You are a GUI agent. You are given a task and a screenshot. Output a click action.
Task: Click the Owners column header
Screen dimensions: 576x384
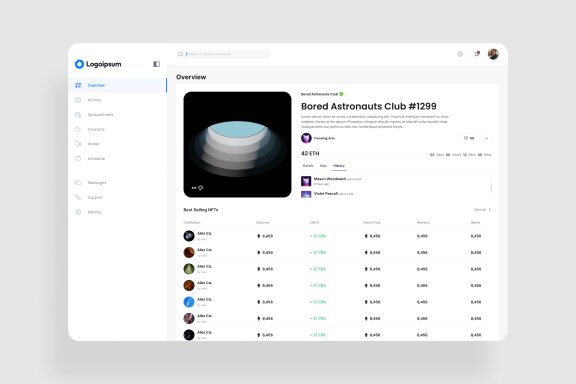(423, 223)
